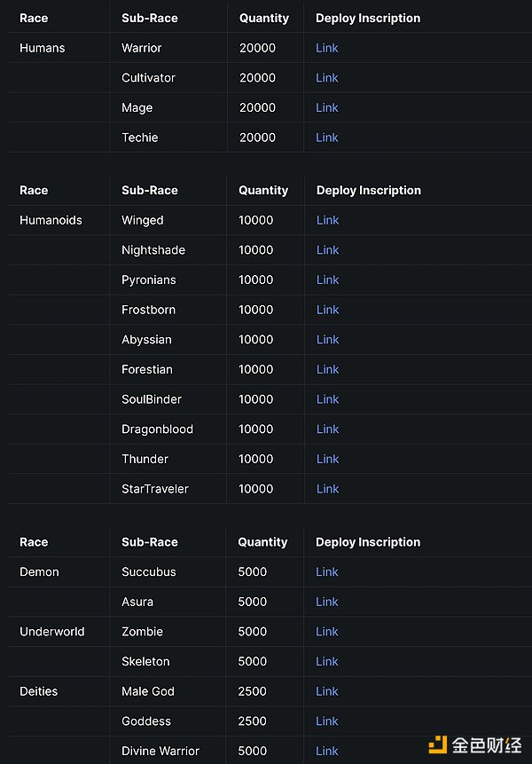This screenshot has height=764, width=532.
Task: Follow the Frostborn deploy link
Action: [x=328, y=310]
